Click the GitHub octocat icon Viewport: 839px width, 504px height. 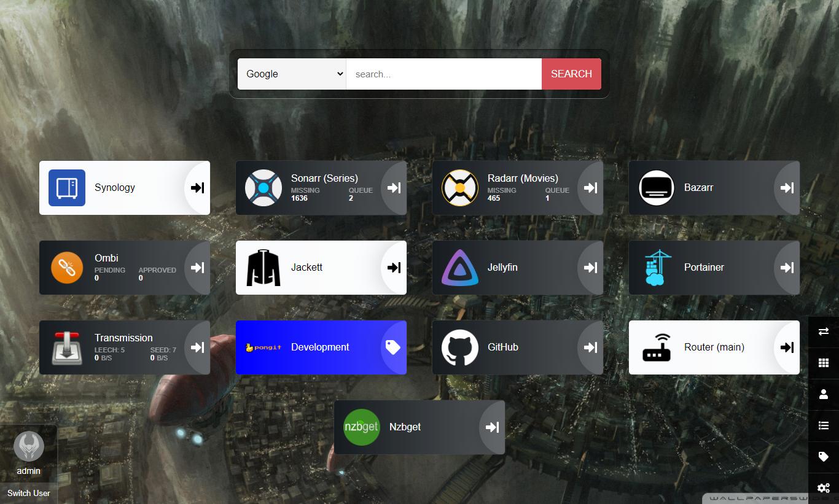[x=460, y=347]
